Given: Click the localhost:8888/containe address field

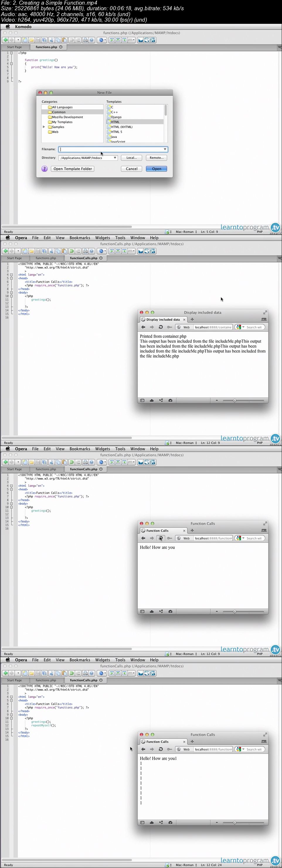Looking at the screenshot, I should [x=213, y=327].
